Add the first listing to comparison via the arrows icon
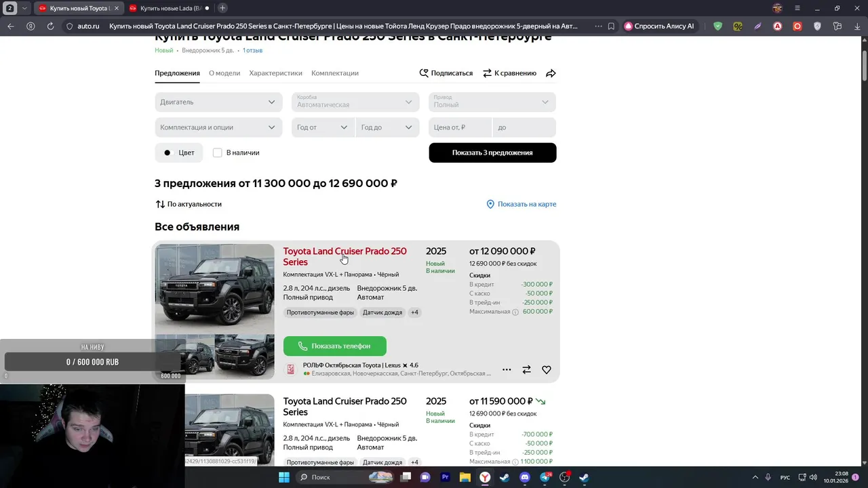This screenshot has width=868, height=488. 526,369
